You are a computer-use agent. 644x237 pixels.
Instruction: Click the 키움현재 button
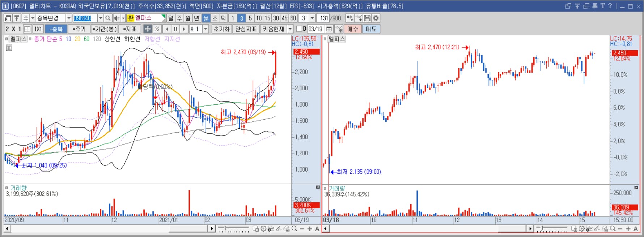pos(273,29)
